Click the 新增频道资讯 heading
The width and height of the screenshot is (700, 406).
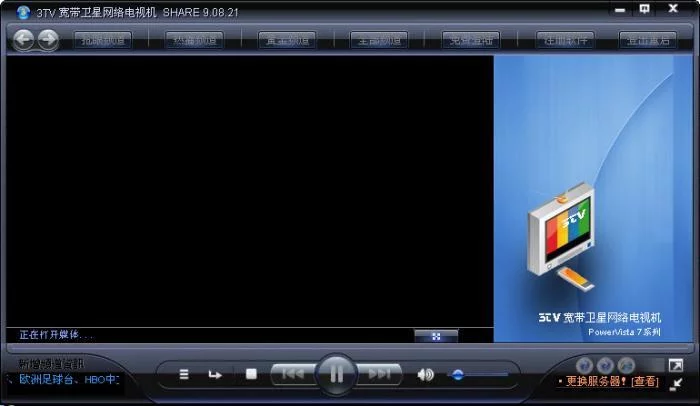click(x=51, y=364)
